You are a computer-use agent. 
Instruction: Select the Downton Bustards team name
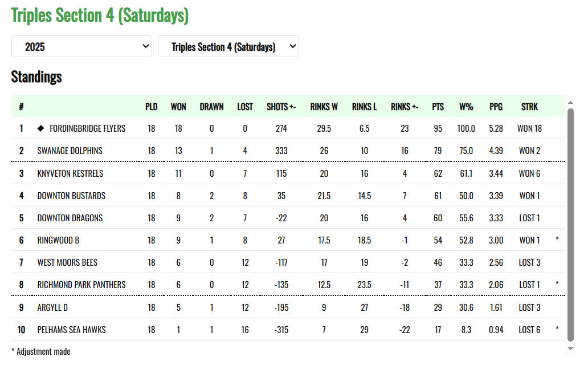coord(71,196)
